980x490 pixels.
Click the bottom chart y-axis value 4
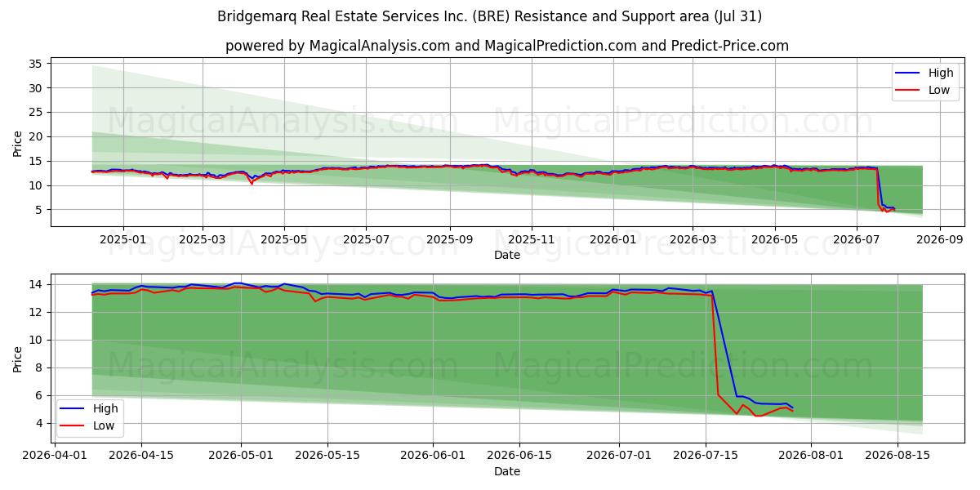(40, 423)
